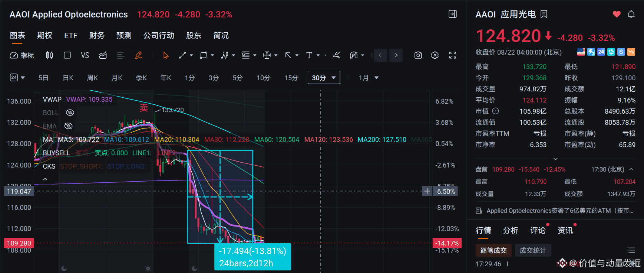The image size is (644, 273).
Task: Open the 30分 interval dropdown
Action: (324, 78)
